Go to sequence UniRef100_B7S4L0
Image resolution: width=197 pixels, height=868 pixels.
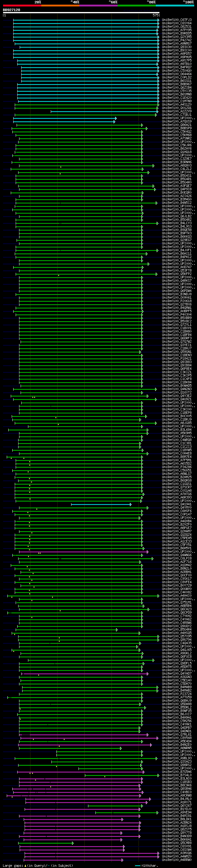177,775
